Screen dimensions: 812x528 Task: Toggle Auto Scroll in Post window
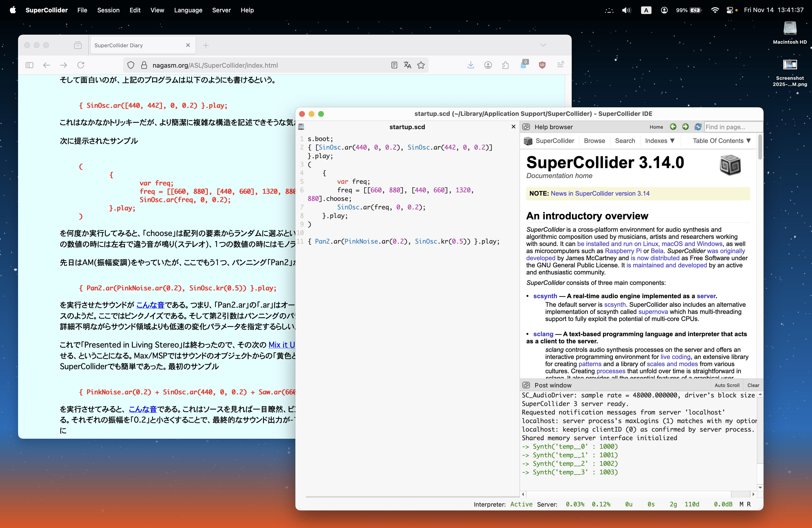coord(727,385)
